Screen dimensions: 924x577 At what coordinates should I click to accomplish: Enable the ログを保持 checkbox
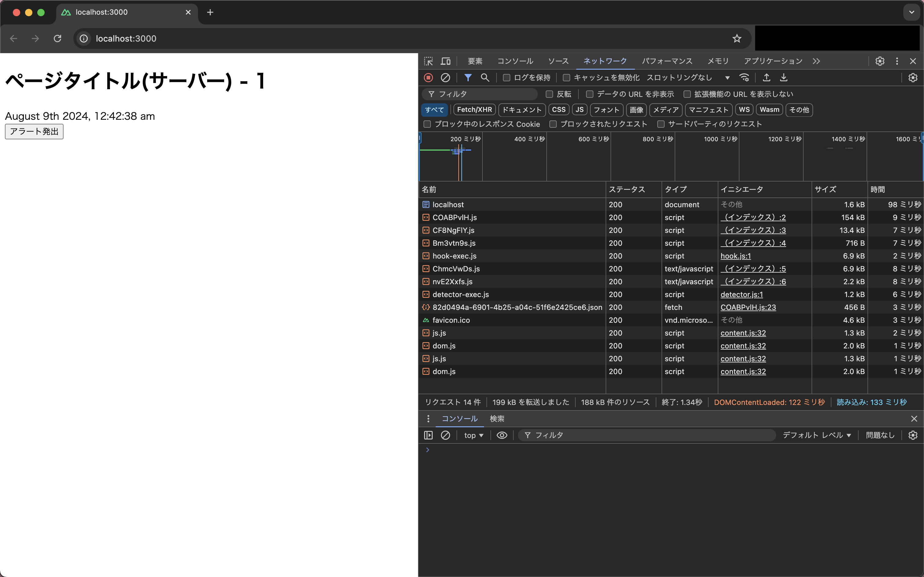507,77
